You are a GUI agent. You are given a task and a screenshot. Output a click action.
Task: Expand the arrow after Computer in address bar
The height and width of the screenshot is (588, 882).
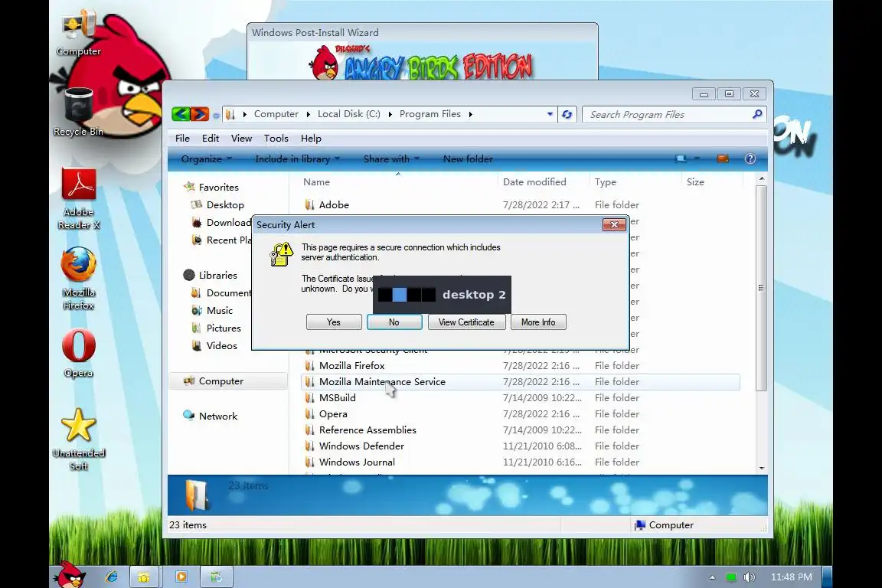click(x=309, y=114)
